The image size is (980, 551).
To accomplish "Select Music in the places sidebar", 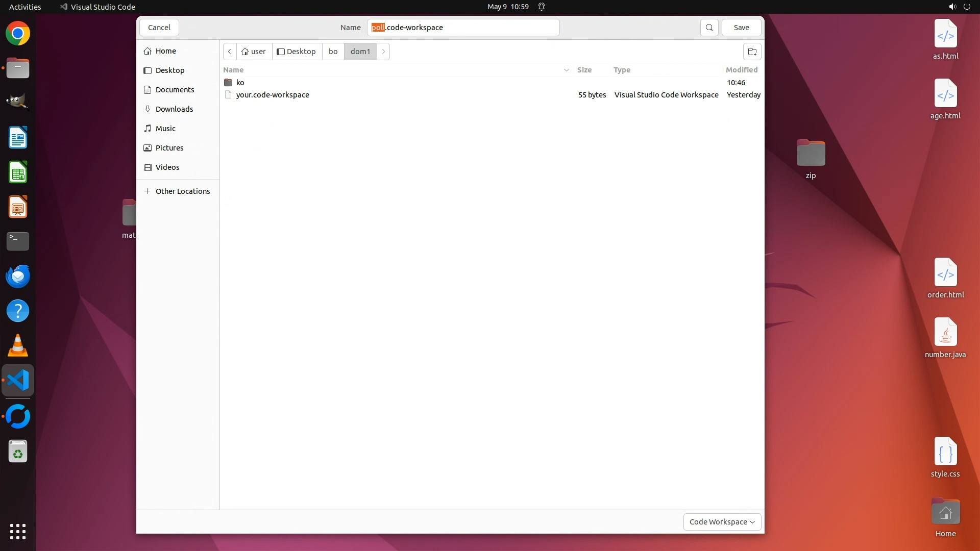I will tap(165, 129).
